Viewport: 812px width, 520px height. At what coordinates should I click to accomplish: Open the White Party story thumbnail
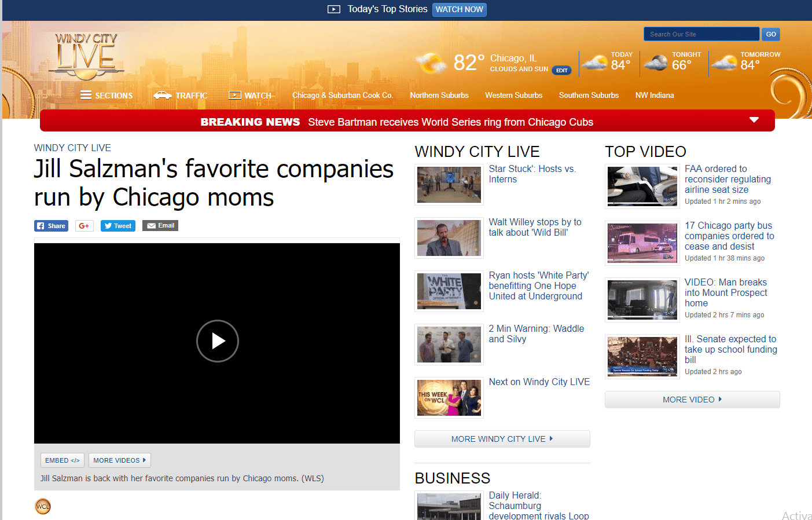coord(449,291)
